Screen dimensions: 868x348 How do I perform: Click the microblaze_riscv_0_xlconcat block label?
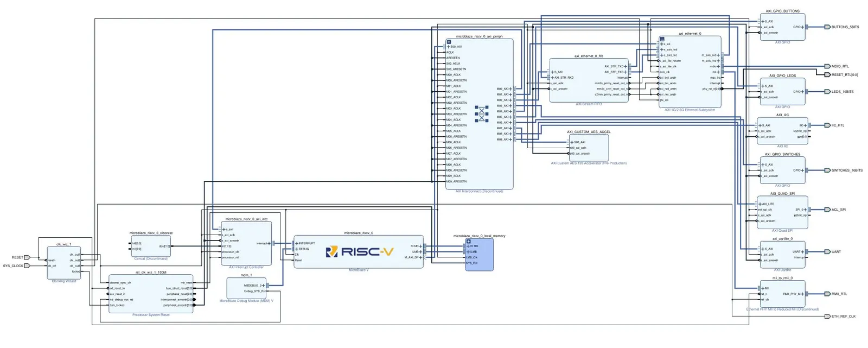pos(151,233)
